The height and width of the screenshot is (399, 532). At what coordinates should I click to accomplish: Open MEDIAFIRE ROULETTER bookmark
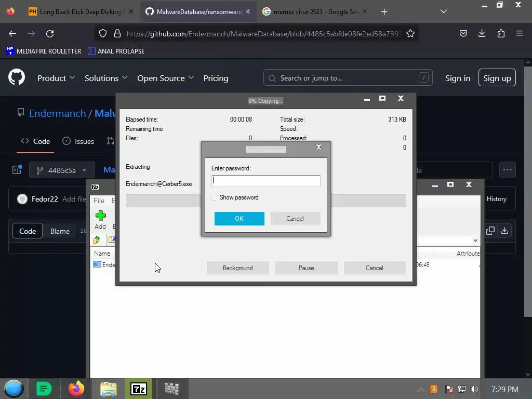(x=44, y=51)
